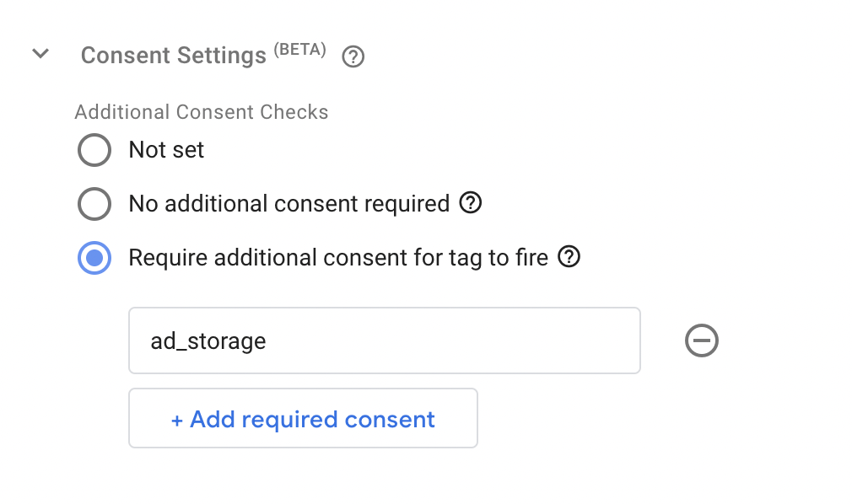Screen dimensions: 852x504
Task: Choose No additional consent required radio option
Action: (94, 204)
